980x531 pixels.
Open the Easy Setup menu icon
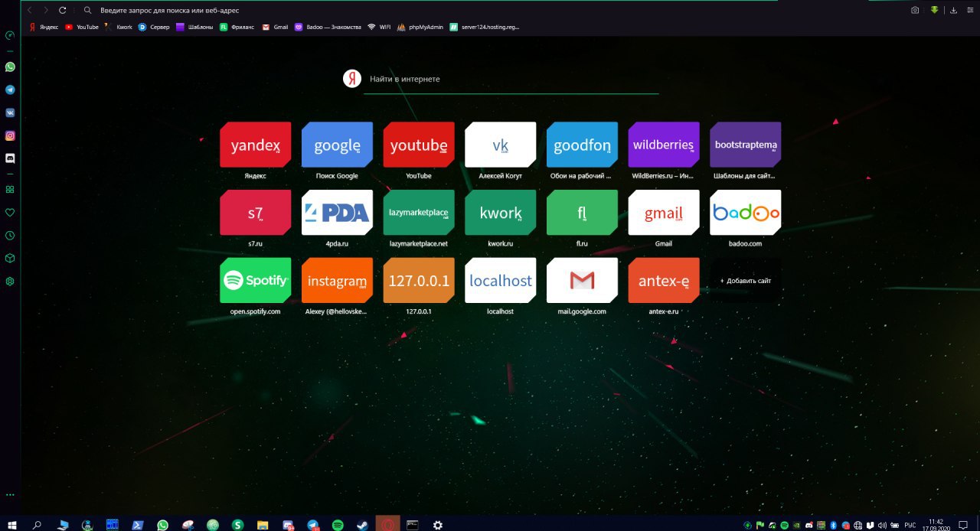pyautogui.click(x=970, y=10)
